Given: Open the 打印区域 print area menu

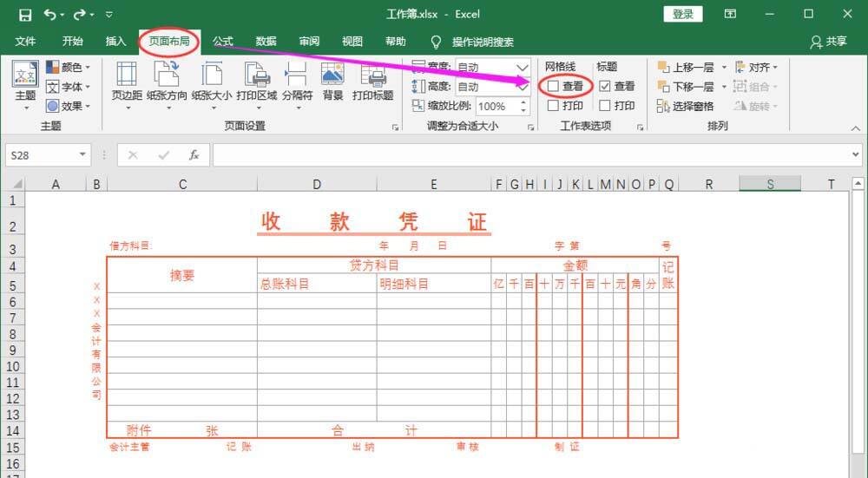Looking at the screenshot, I should coord(257,85).
